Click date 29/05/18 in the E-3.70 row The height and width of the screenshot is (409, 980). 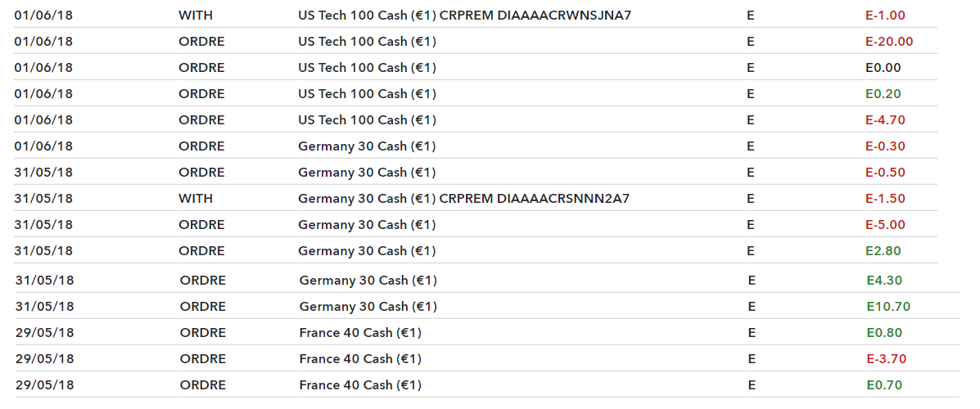44,359
